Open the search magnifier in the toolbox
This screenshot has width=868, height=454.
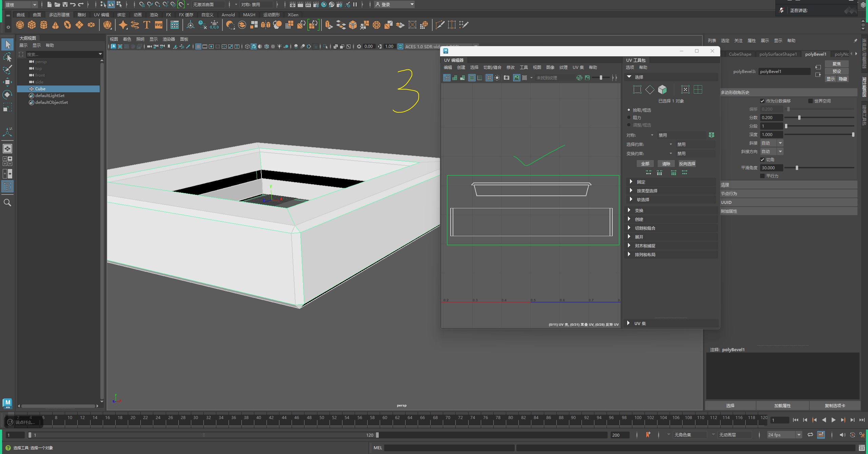point(7,203)
